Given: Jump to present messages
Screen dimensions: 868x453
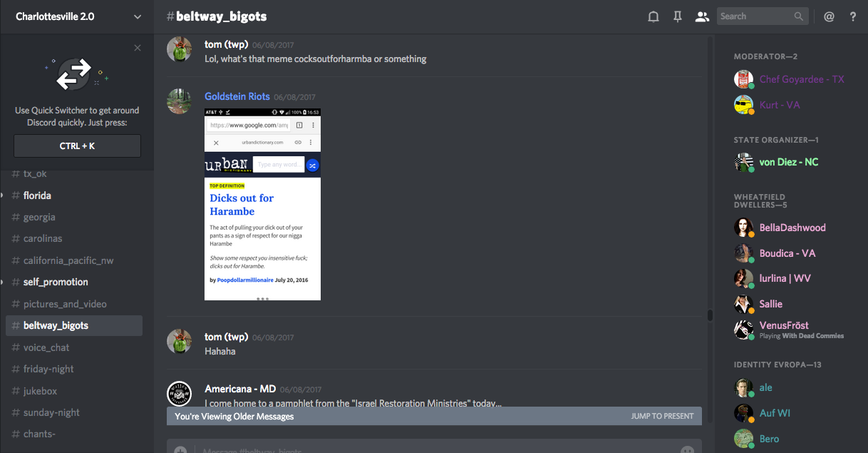Looking at the screenshot, I should pyautogui.click(x=662, y=416).
